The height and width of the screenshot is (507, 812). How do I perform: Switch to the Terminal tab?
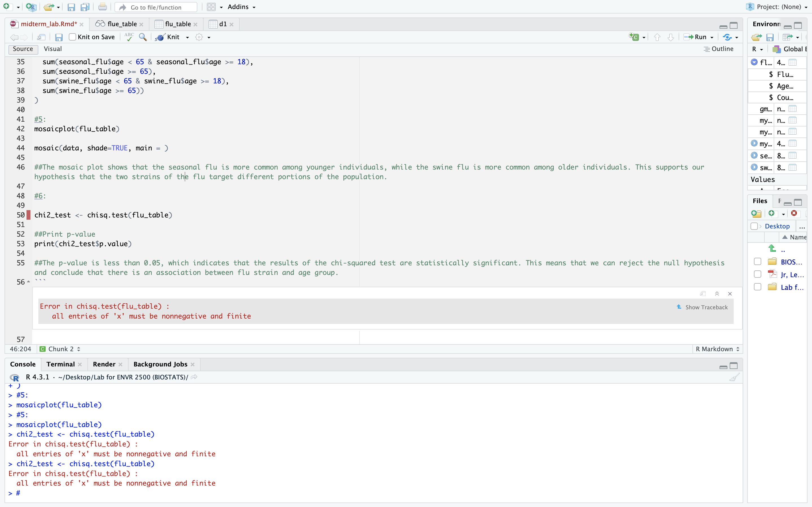[60, 364]
